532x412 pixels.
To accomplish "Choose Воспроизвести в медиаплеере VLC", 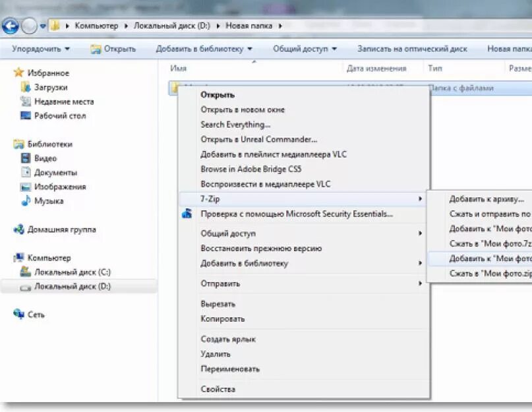I will tap(303, 184).
